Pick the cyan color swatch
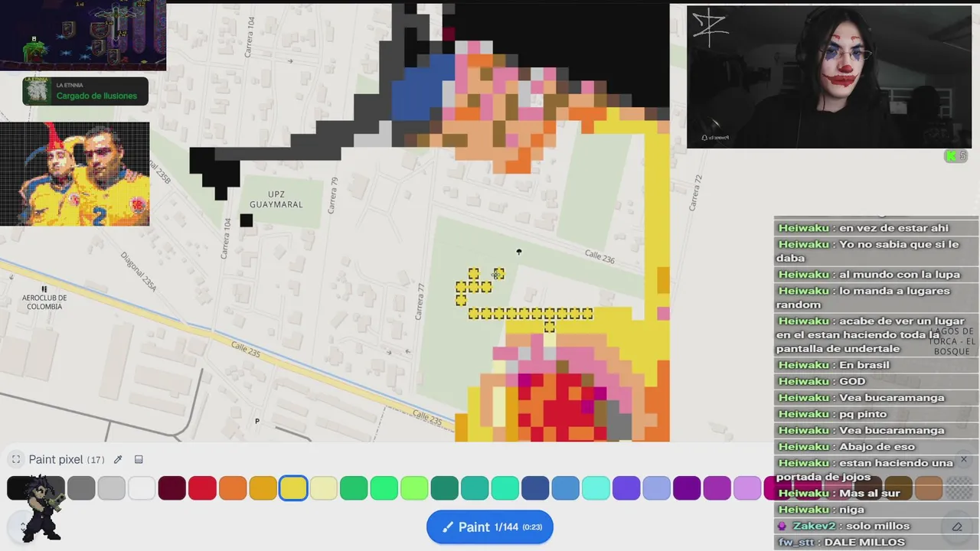Image resolution: width=980 pixels, height=551 pixels. [596, 488]
